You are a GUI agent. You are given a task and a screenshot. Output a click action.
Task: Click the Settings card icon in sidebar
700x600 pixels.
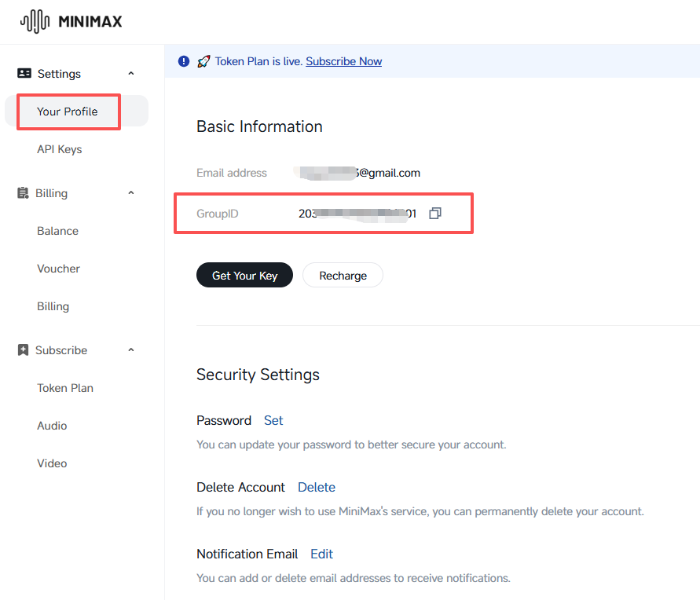click(x=24, y=73)
